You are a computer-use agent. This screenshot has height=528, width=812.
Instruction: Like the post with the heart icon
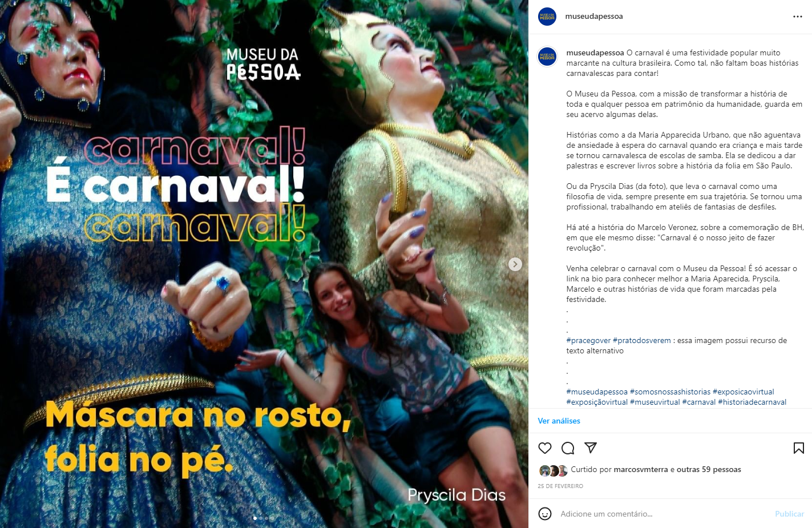[545, 448]
